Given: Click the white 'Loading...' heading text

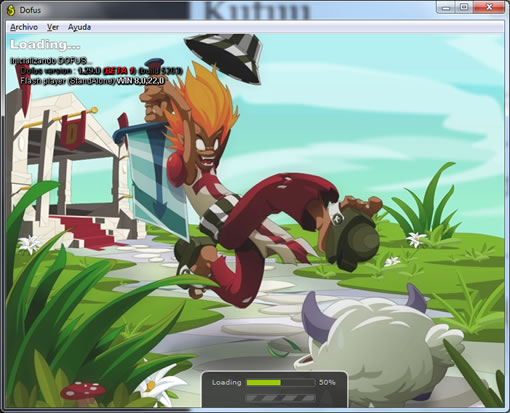Looking at the screenshot, I should click(x=45, y=44).
